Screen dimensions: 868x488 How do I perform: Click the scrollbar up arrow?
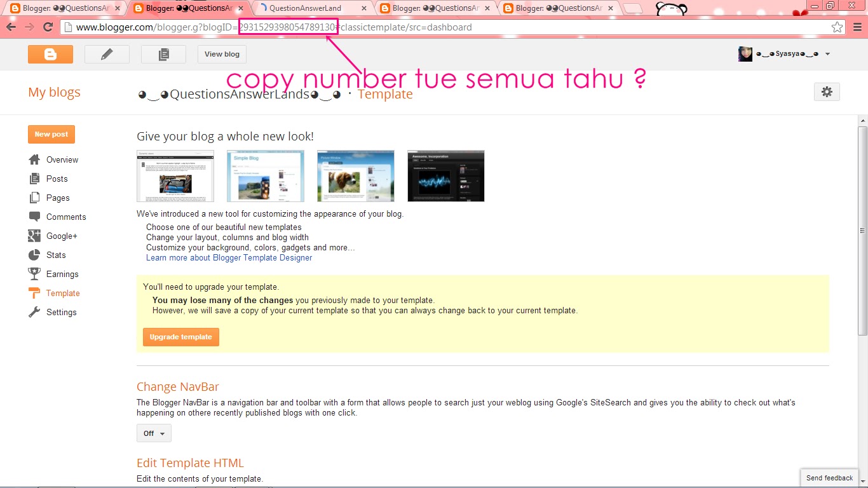862,120
